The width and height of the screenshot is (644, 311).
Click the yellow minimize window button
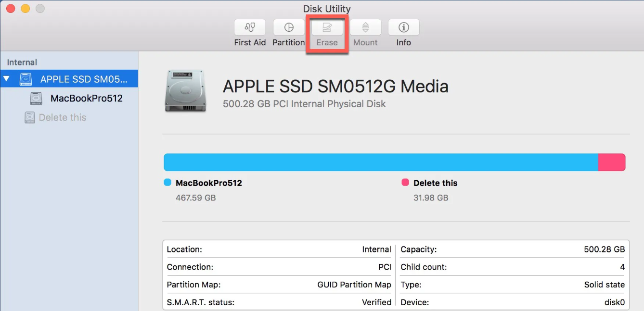point(26,9)
